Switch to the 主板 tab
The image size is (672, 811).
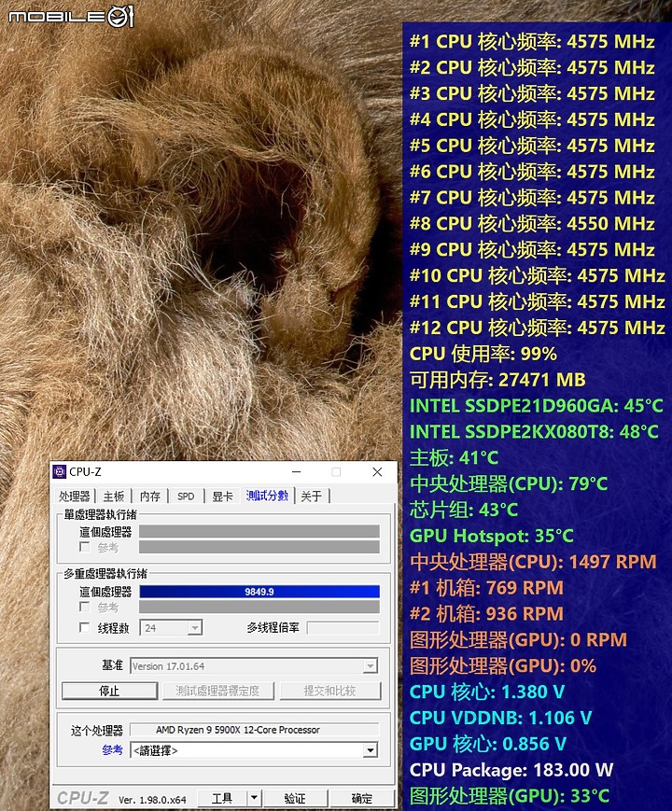pos(114,496)
